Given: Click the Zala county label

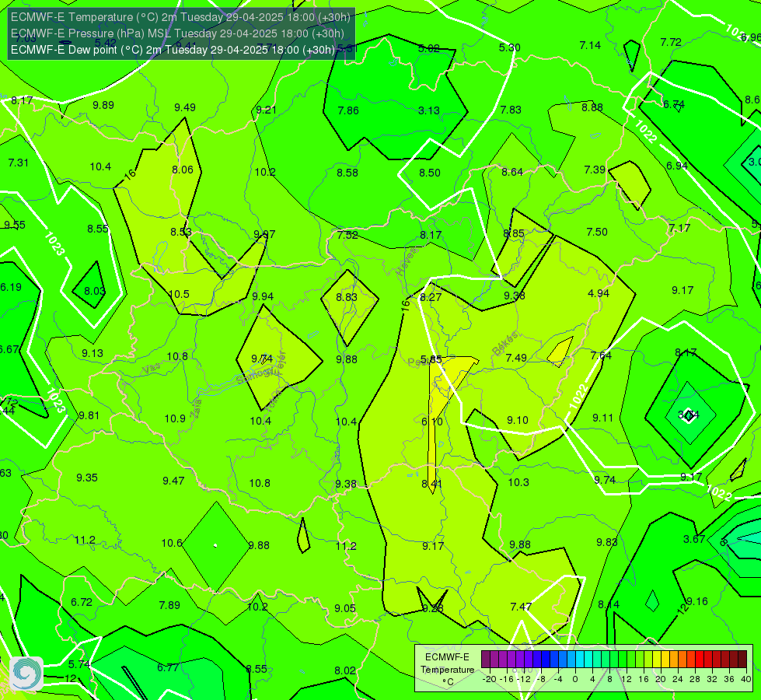Looking at the screenshot, I should coord(196,410).
